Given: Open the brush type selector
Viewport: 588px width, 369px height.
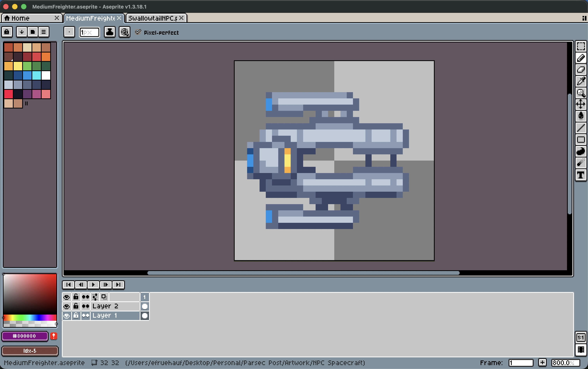Looking at the screenshot, I should point(69,32).
